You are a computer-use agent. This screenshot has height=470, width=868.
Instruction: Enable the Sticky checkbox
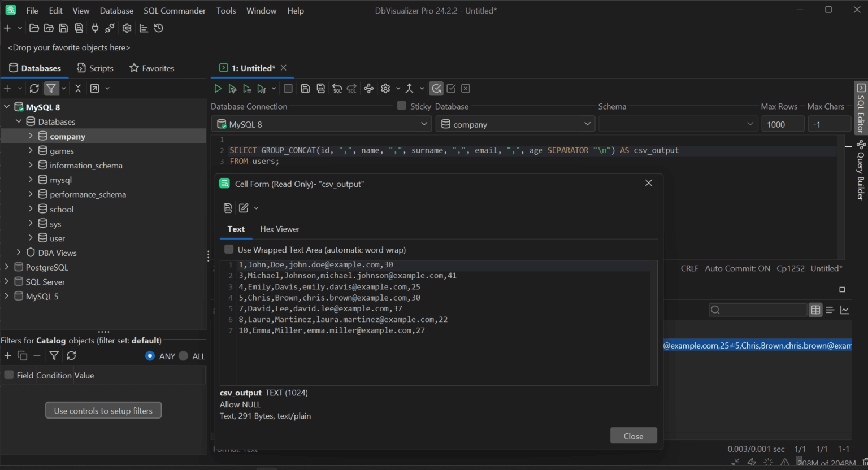click(401, 106)
